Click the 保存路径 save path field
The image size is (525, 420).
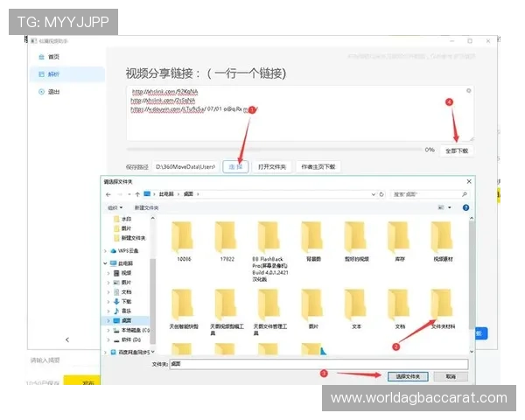(185, 167)
